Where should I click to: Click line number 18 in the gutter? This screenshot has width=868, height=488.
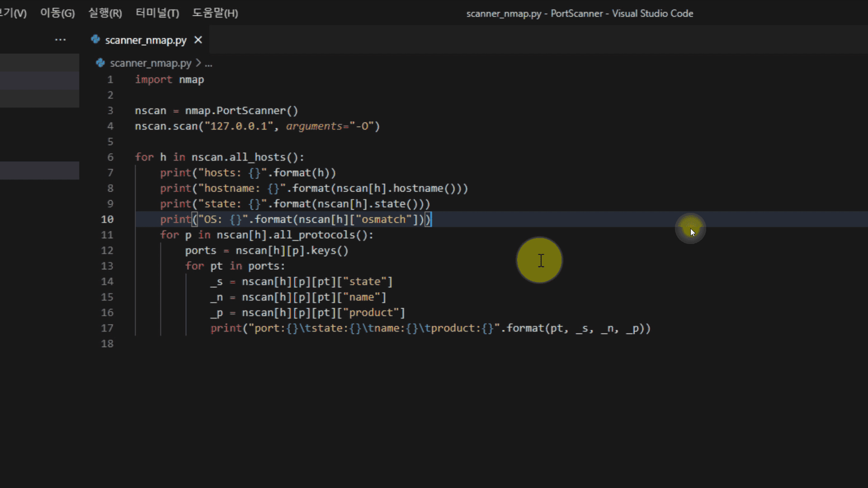click(x=107, y=343)
